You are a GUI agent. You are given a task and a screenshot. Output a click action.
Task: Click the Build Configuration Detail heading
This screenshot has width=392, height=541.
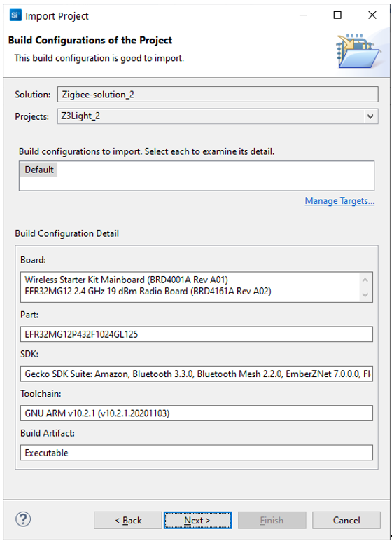67,233
